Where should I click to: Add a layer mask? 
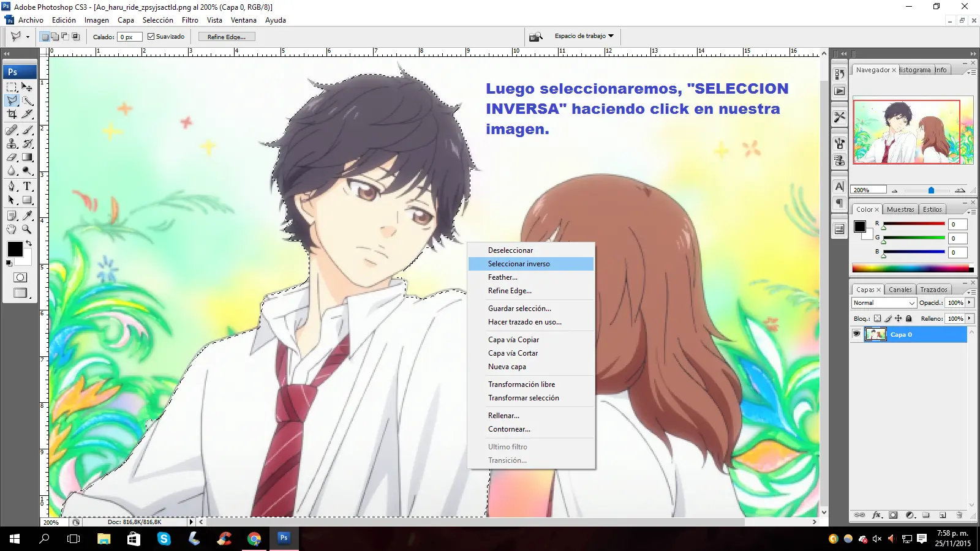pos(893,515)
